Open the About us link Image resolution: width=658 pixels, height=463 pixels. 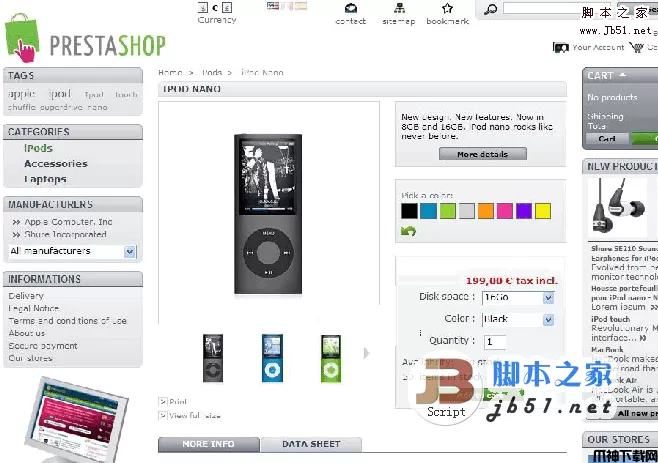26,333
